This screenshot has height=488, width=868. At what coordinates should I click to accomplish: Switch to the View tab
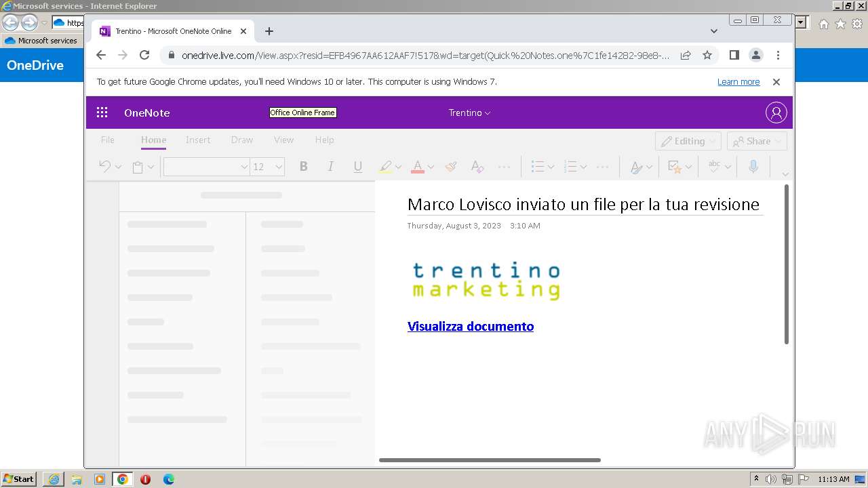(283, 140)
